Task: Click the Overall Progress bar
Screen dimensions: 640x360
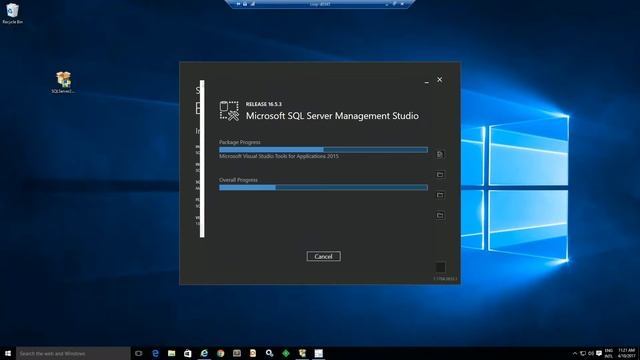Action: tap(323, 187)
